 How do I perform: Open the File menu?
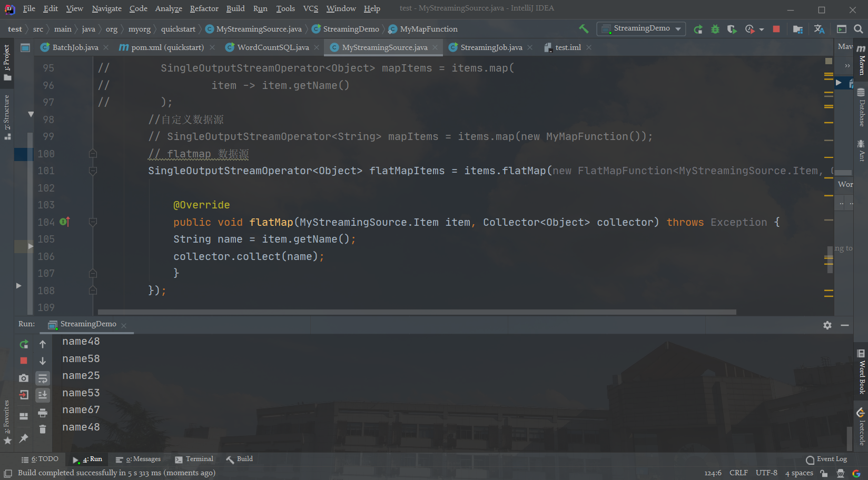pos(29,8)
